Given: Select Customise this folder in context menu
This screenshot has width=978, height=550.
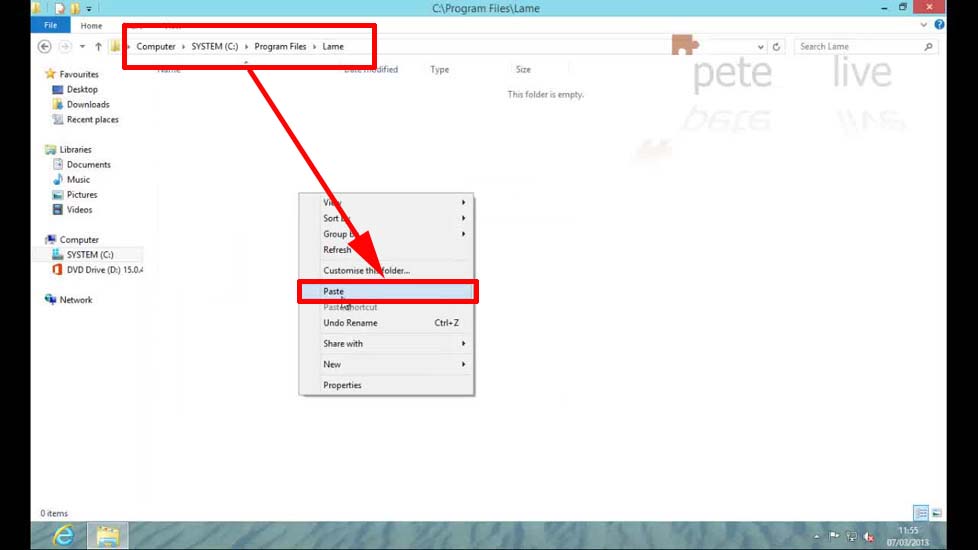Looking at the screenshot, I should (x=387, y=271).
